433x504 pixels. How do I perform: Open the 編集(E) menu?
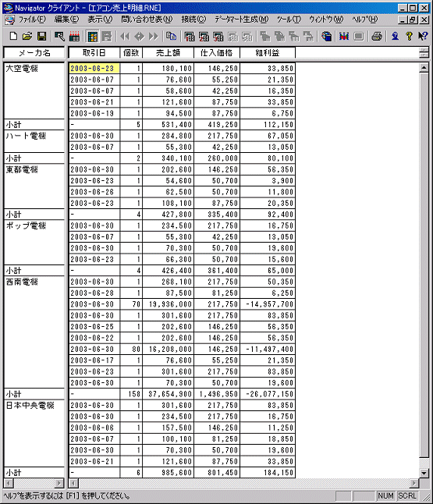pyautogui.click(x=66, y=20)
